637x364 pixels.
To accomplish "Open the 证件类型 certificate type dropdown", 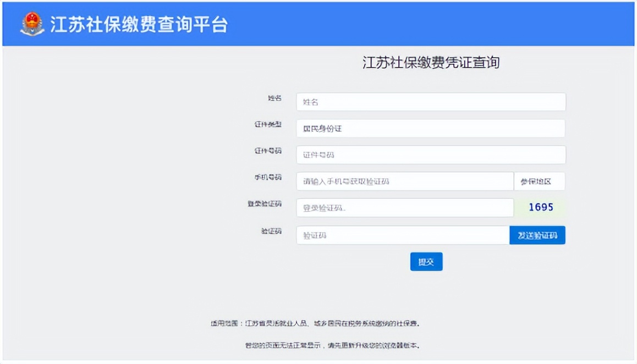I will (x=431, y=128).
